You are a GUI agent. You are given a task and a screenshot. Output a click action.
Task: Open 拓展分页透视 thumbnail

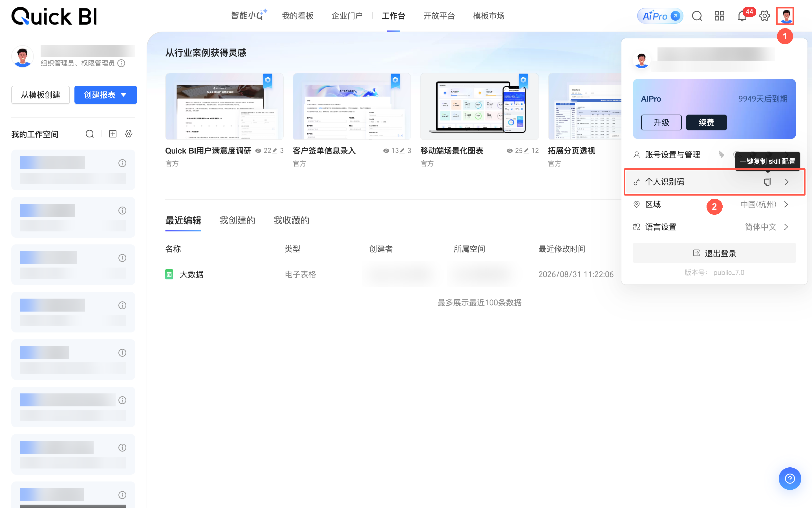click(x=585, y=106)
